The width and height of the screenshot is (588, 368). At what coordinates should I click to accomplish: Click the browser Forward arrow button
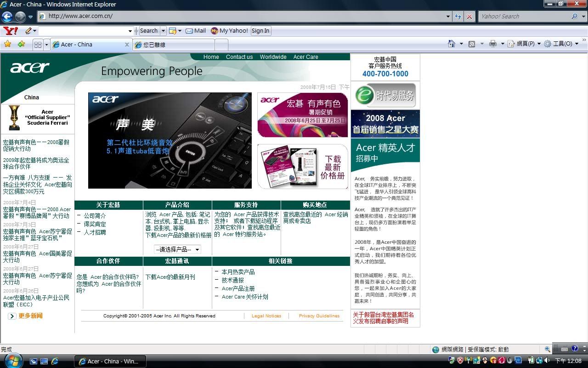point(20,17)
